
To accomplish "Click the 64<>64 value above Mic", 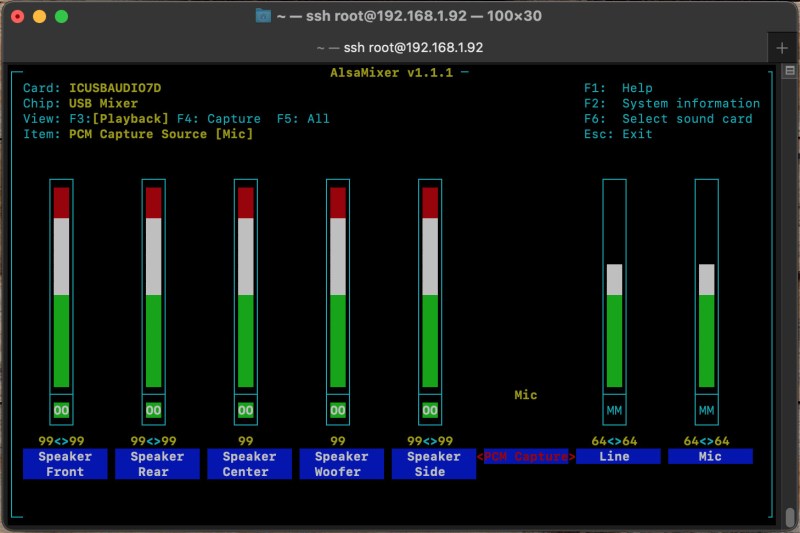I will 707,441.
